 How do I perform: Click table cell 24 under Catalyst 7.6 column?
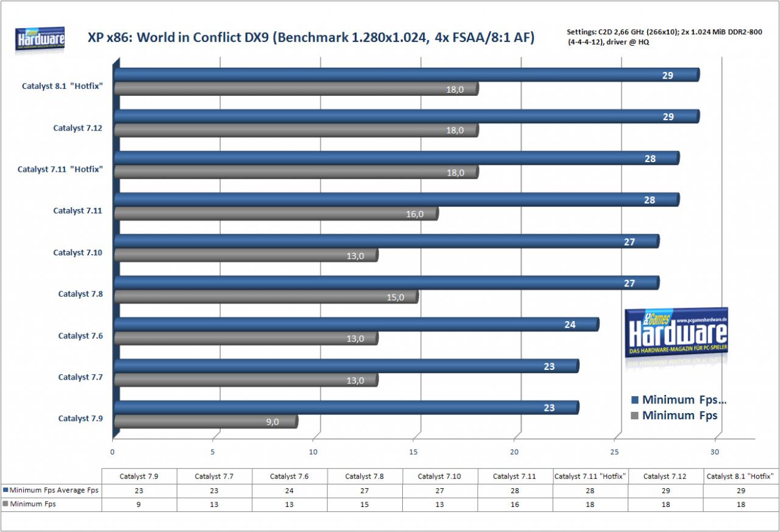[290, 490]
